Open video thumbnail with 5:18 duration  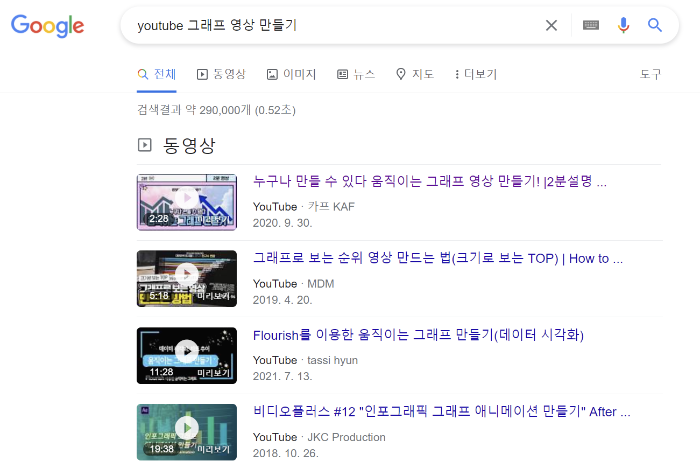tap(187, 279)
